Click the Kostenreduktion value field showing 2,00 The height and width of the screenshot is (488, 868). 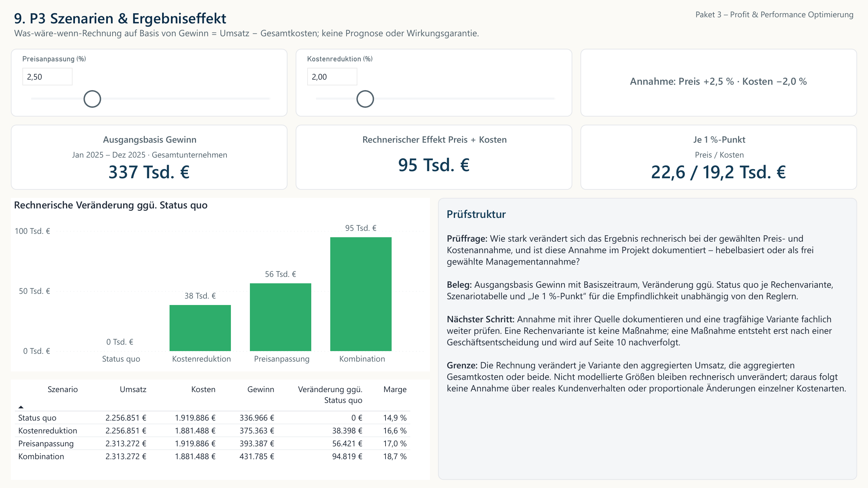tap(332, 77)
